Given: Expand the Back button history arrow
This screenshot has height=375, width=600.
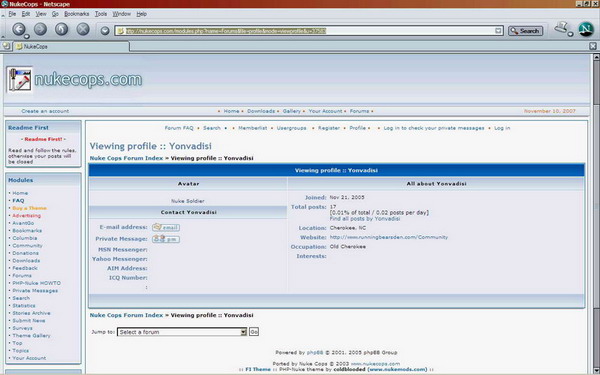Looking at the screenshot, I should pyautogui.click(x=27, y=36).
